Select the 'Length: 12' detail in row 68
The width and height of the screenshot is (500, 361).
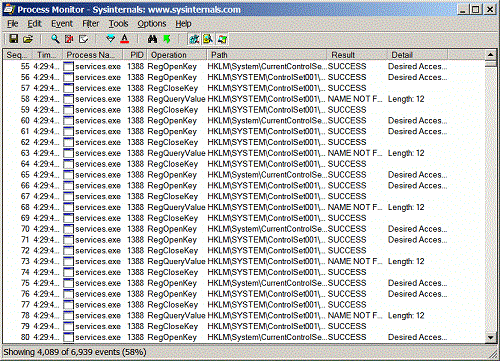406,207
